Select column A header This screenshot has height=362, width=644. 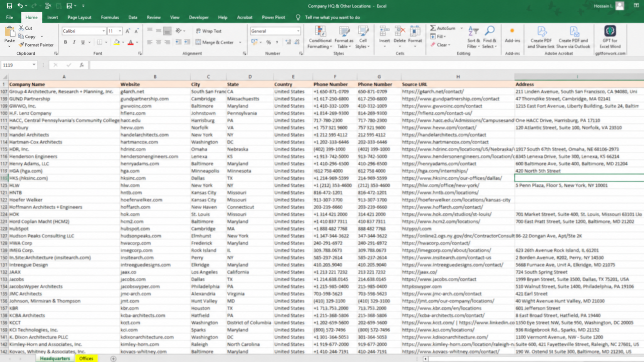64,77
